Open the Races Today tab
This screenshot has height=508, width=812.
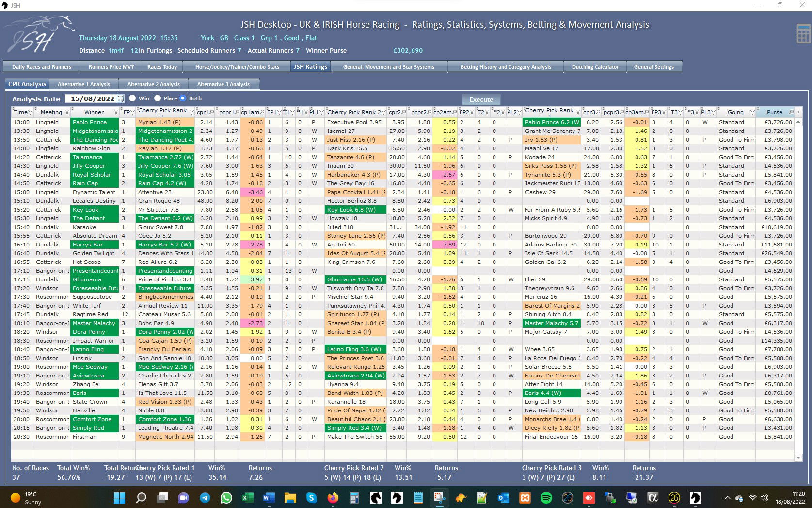point(162,67)
